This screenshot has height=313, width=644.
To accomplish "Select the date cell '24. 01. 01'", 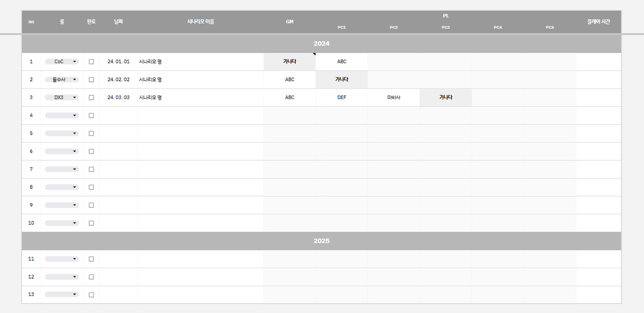I will [119, 62].
